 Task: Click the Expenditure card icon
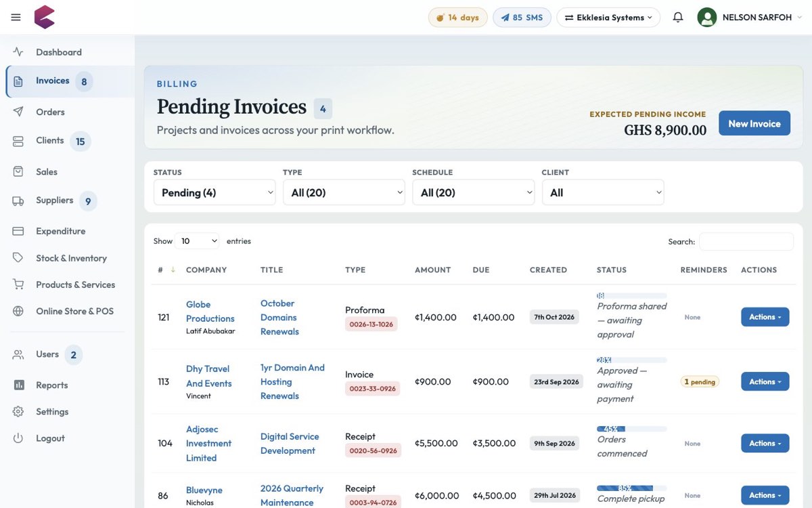(18, 231)
